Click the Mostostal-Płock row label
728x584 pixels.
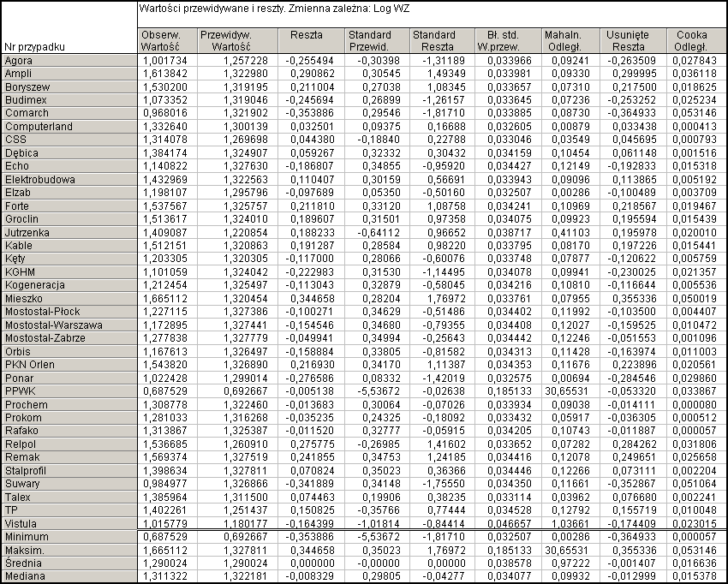point(69,312)
